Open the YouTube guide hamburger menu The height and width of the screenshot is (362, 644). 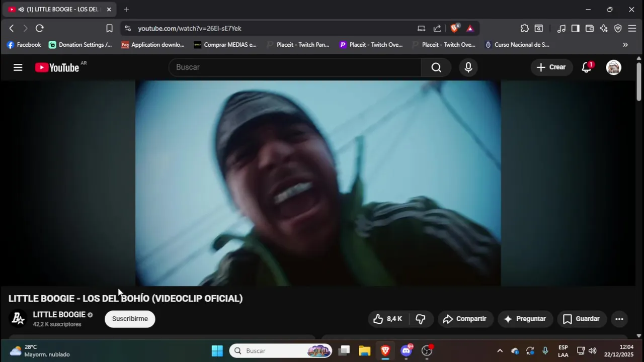pos(18,67)
